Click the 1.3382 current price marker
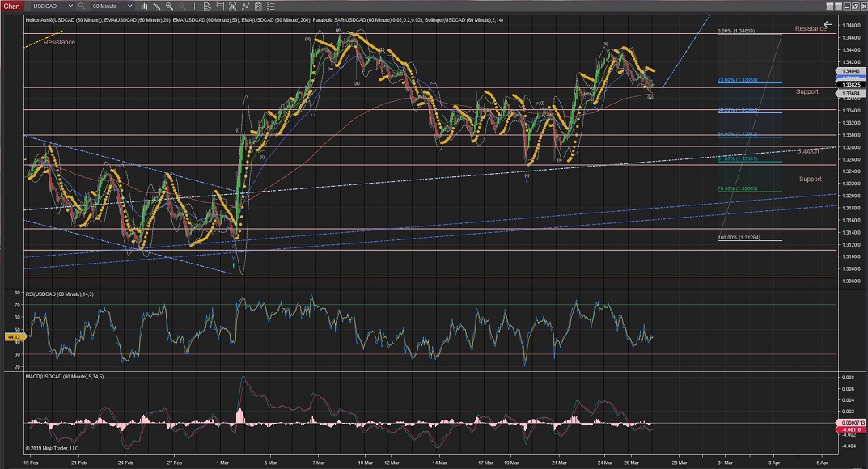Screen dimensions: 868x469 pyautogui.click(x=850, y=85)
